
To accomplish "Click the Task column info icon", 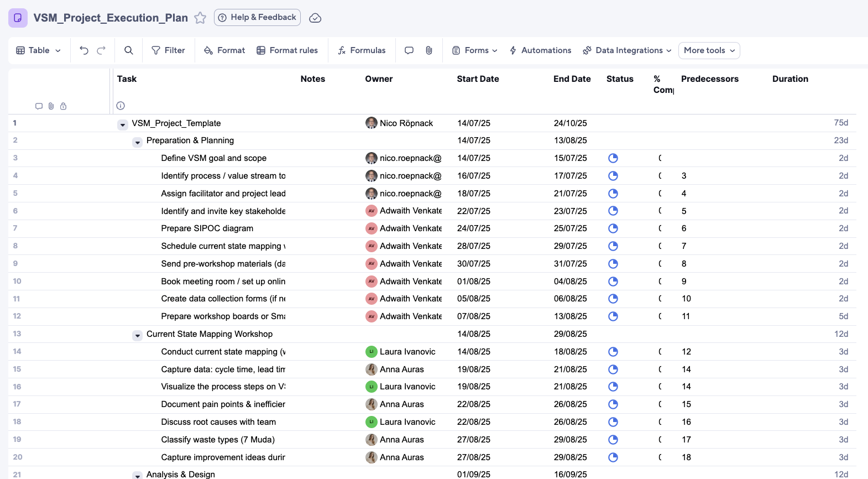I will [x=121, y=106].
